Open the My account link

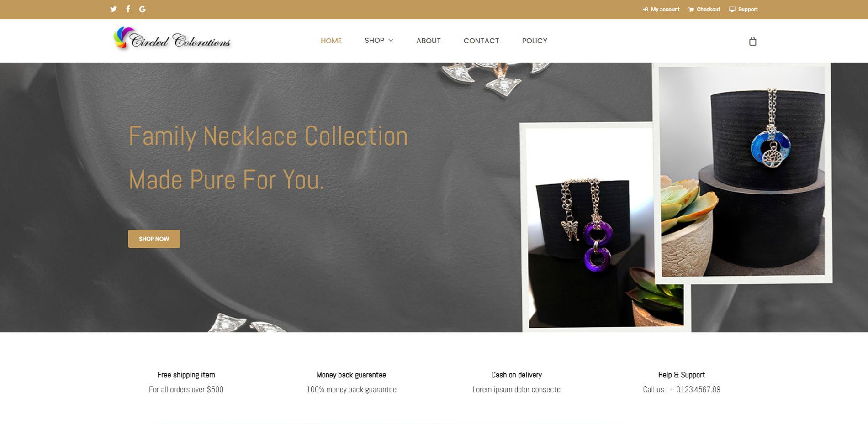[665, 10]
